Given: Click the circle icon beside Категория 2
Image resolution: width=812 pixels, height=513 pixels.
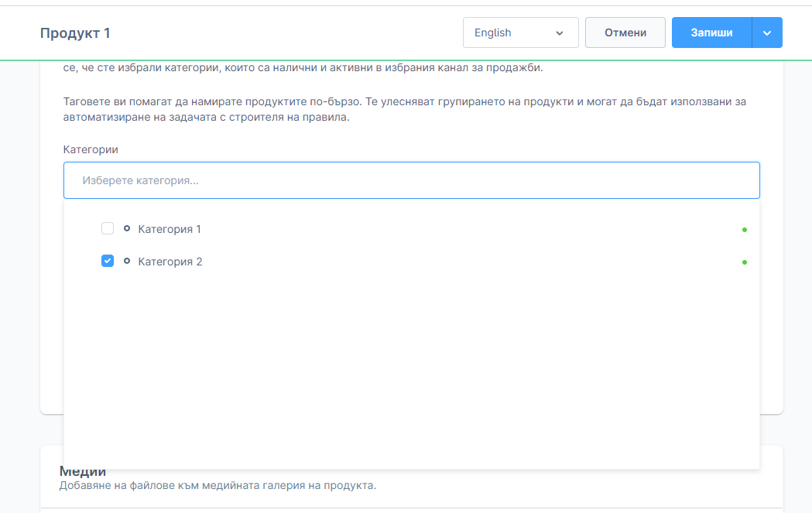Looking at the screenshot, I should (127, 262).
